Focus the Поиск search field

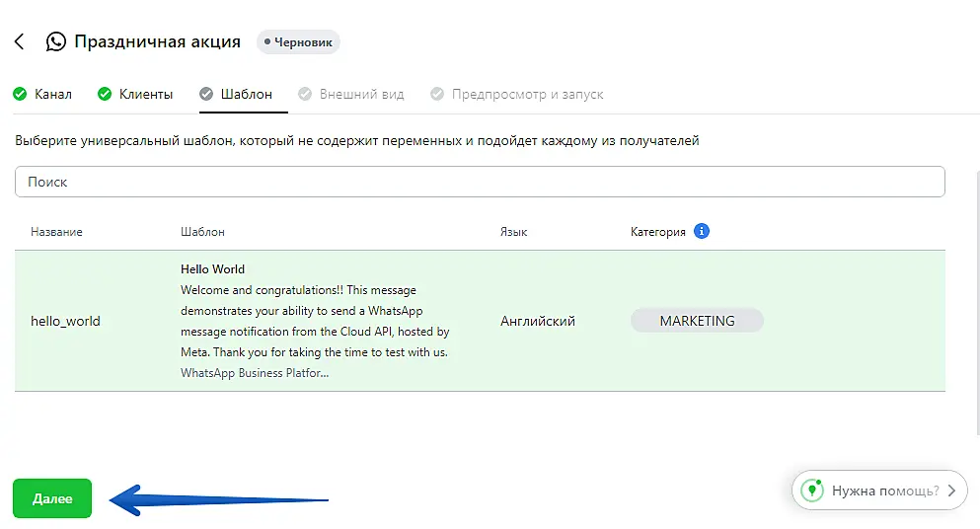[480, 182]
